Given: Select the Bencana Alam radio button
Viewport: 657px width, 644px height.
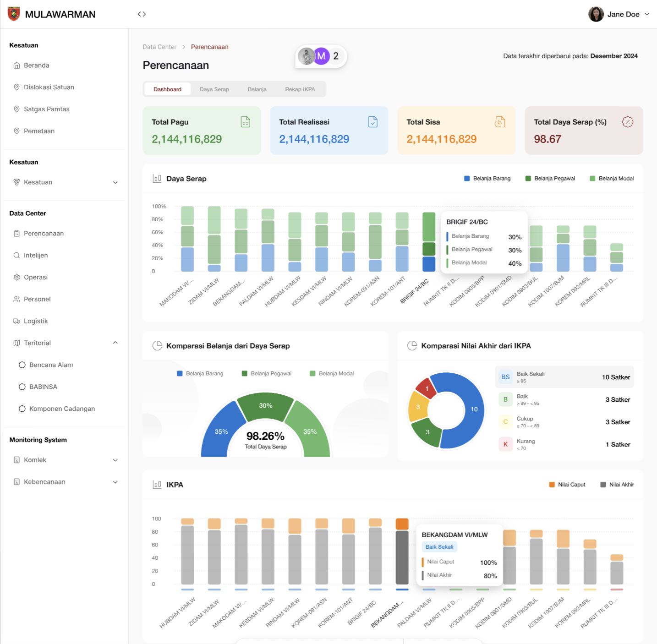Looking at the screenshot, I should tap(22, 365).
